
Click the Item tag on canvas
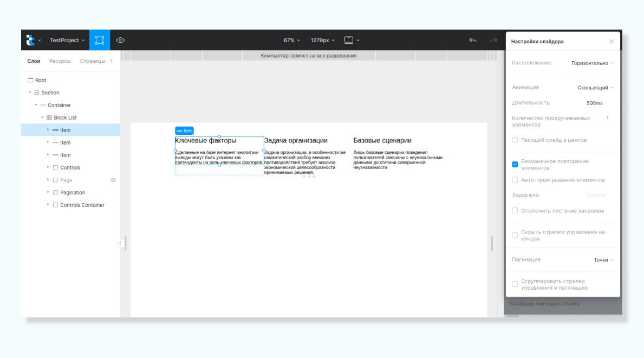tap(184, 131)
